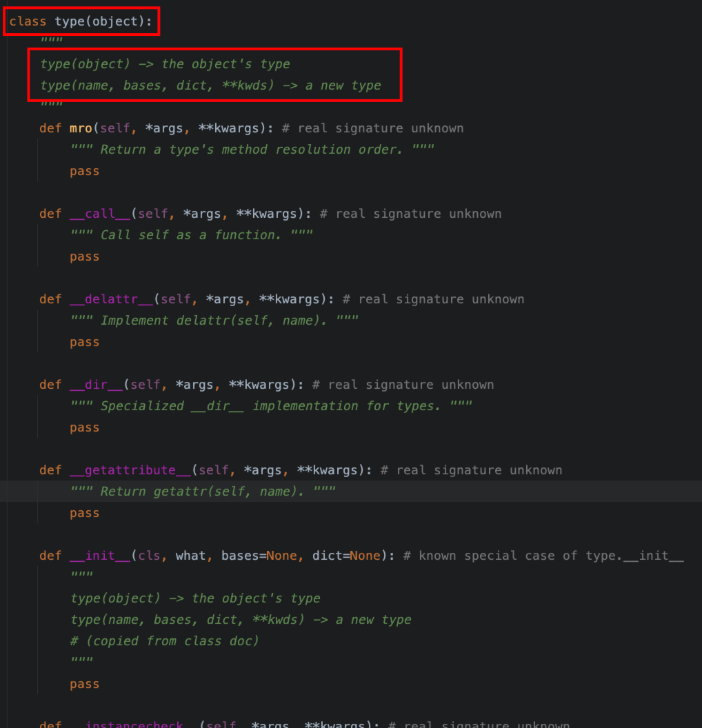
Task: Click 'pass' under the __delattr__ method
Action: 85,342
